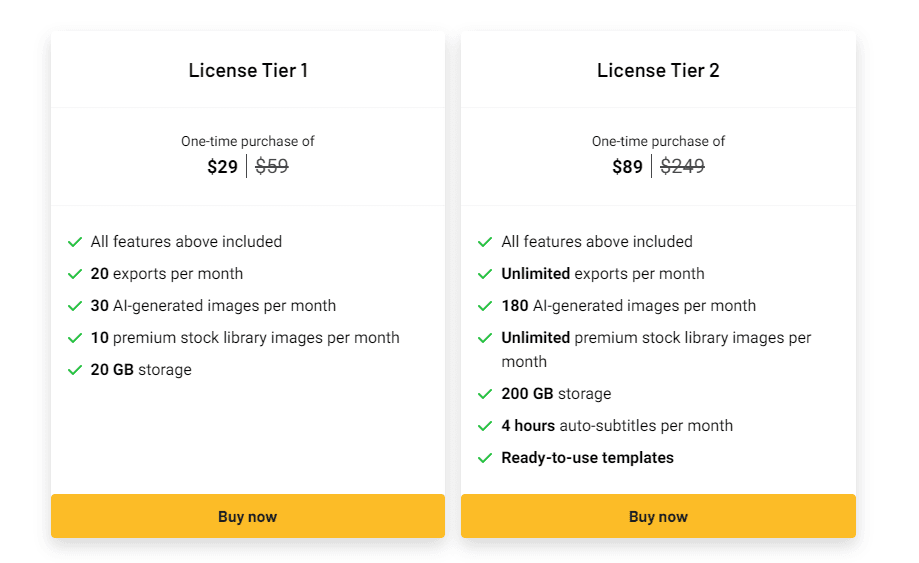The width and height of the screenshot is (919, 563).
Task: Click the crossed-out $59 original price
Action: pyautogui.click(x=272, y=167)
